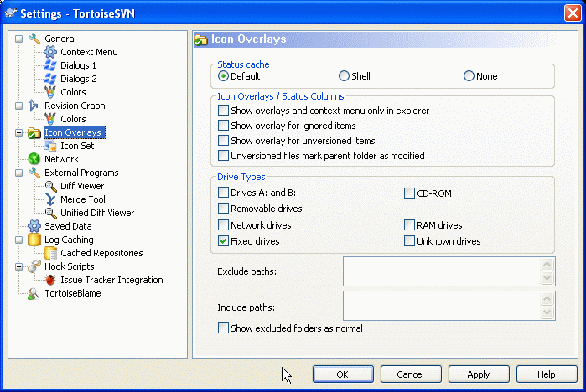Screen dimensions: 586x392
Task: Click the Network globe icon
Action: pyautogui.click(x=34, y=159)
